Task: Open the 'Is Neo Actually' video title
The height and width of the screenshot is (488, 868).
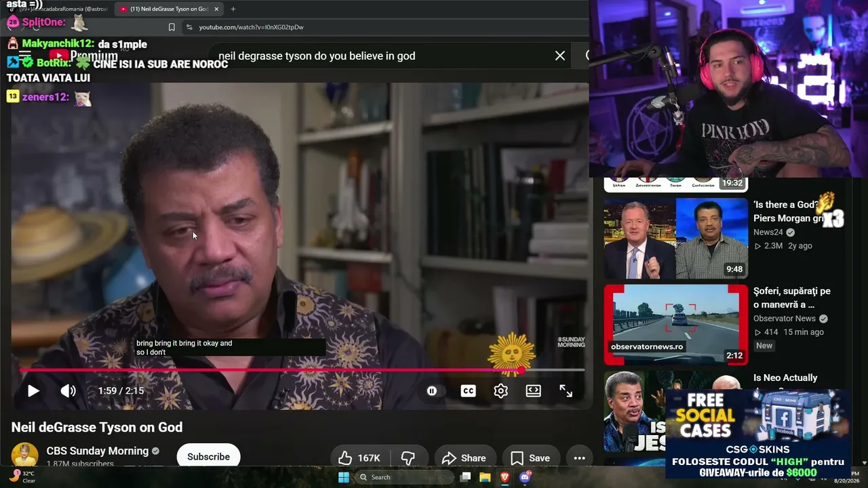Action: pos(785,378)
